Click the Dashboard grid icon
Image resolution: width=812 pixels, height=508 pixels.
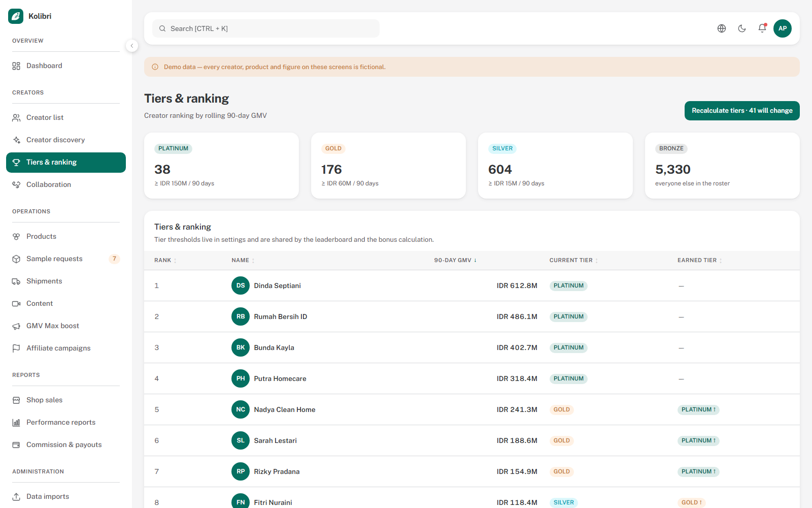(x=16, y=66)
